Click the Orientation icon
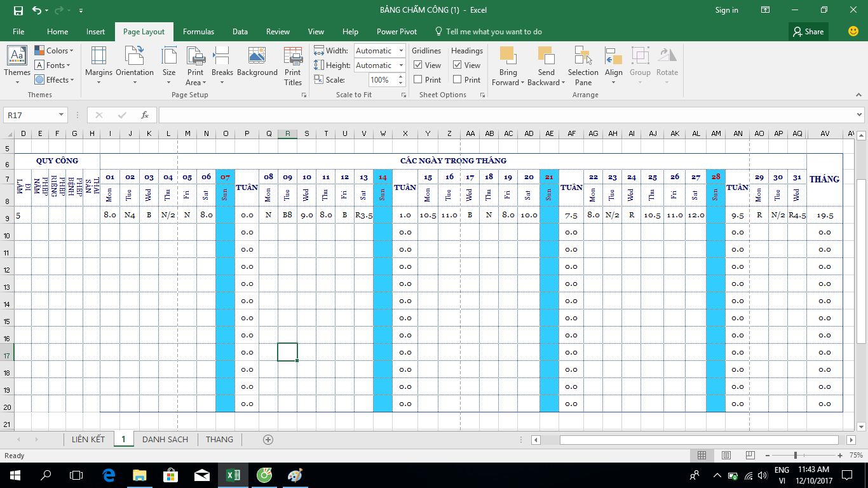 click(134, 65)
